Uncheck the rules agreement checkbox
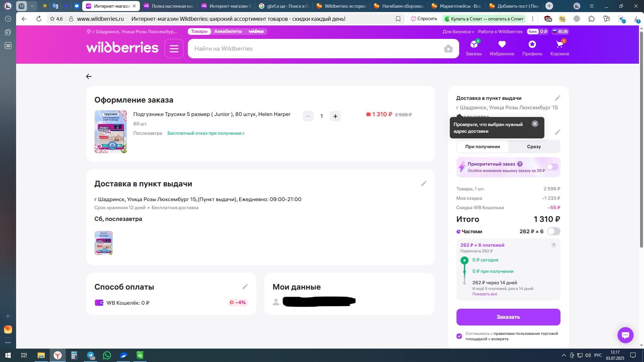644x362 pixels. pyautogui.click(x=459, y=336)
